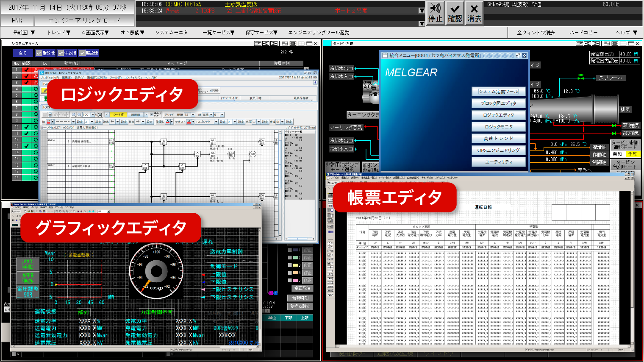
Task: Click zoom-out magnifier in Logic Editor toolbar
Action: pos(74,115)
